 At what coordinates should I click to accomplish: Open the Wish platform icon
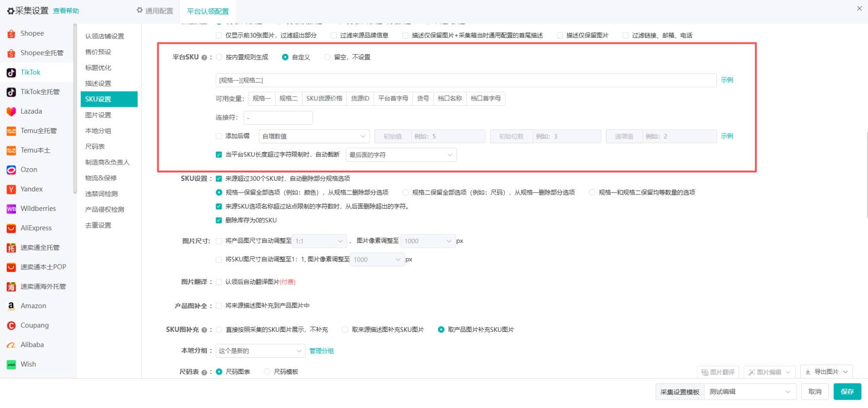point(11,365)
